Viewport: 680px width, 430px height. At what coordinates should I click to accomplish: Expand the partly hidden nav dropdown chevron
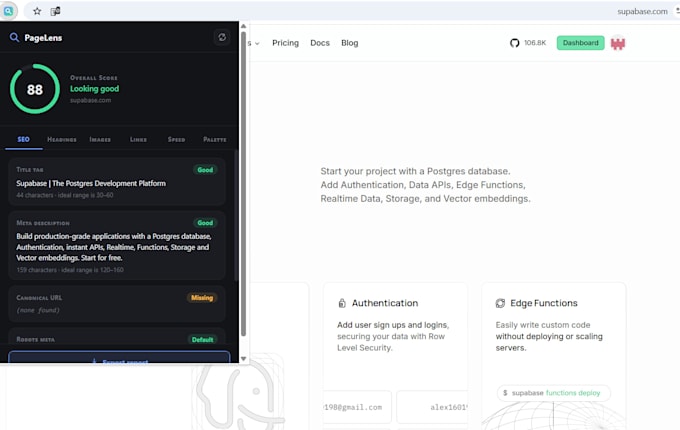click(x=257, y=43)
